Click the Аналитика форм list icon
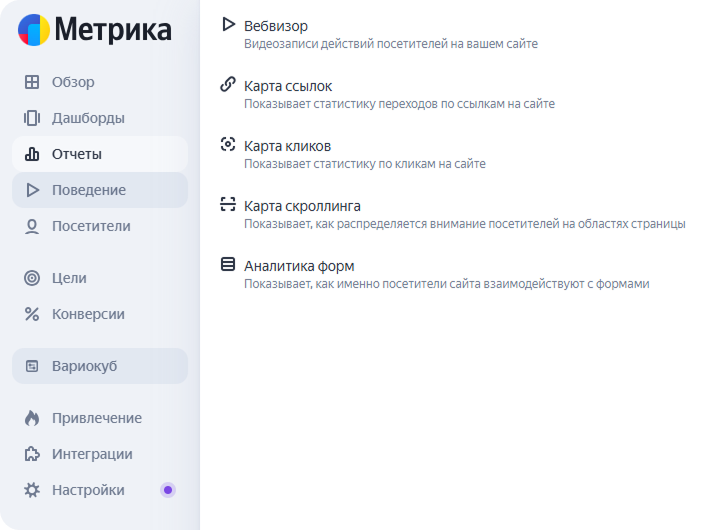 [x=228, y=264]
